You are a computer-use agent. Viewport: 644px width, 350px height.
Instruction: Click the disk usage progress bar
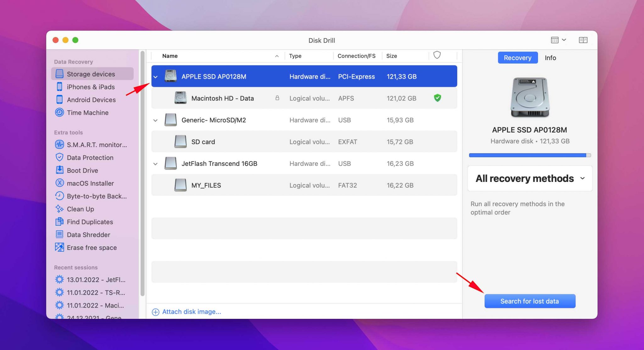click(x=530, y=155)
